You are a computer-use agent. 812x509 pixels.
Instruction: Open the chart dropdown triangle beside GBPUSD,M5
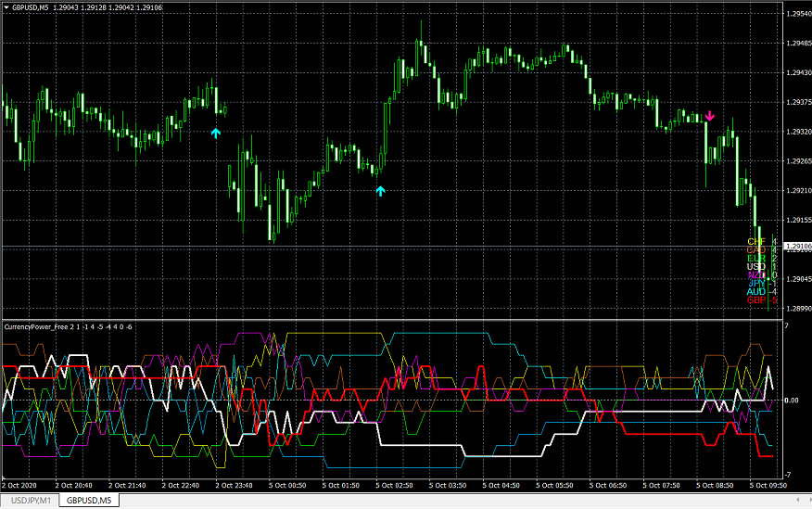[x=6, y=7]
